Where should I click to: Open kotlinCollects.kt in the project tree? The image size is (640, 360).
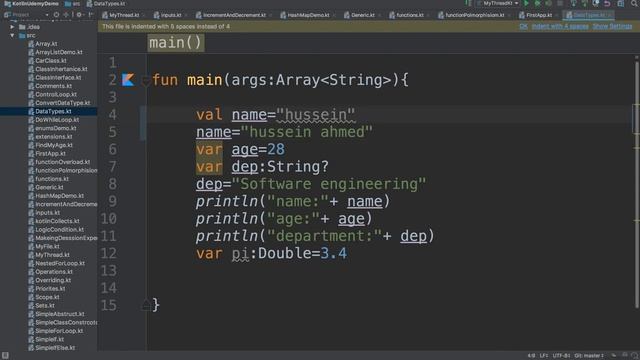[x=57, y=221]
